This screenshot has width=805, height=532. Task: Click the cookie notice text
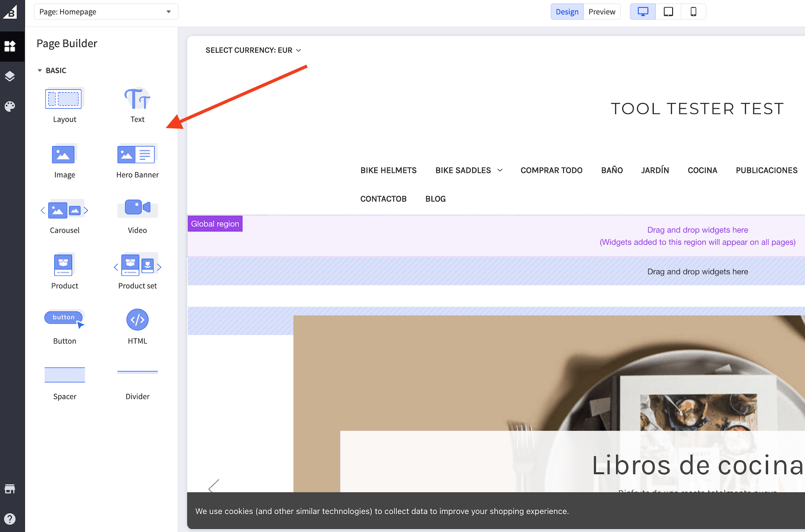pyautogui.click(x=382, y=511)
